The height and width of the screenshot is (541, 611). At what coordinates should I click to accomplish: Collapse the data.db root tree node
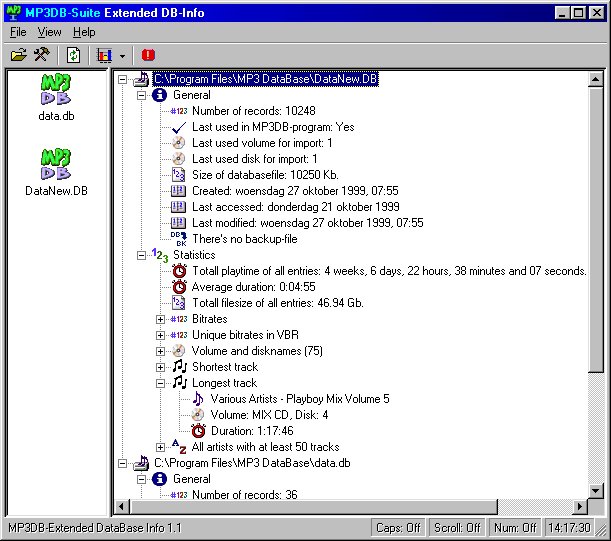click(x=122, y=463)
